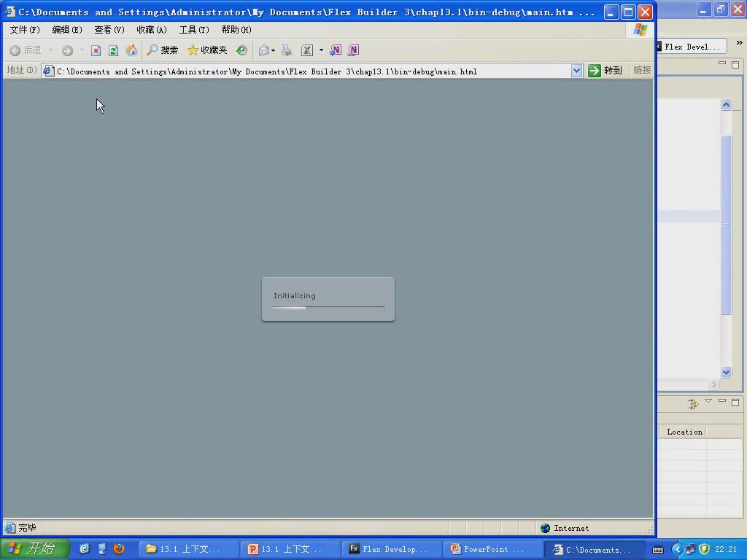The width and height of the screenshot is (747, 560).
Task: Maximize the Flex Builder editor panel
Action: pos(735,64)
